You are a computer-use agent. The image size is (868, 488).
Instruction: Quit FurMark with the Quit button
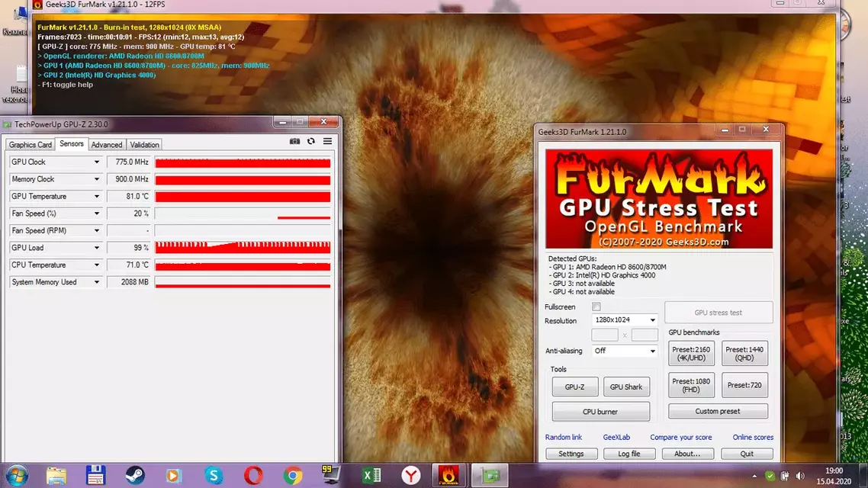coord(747,454)
